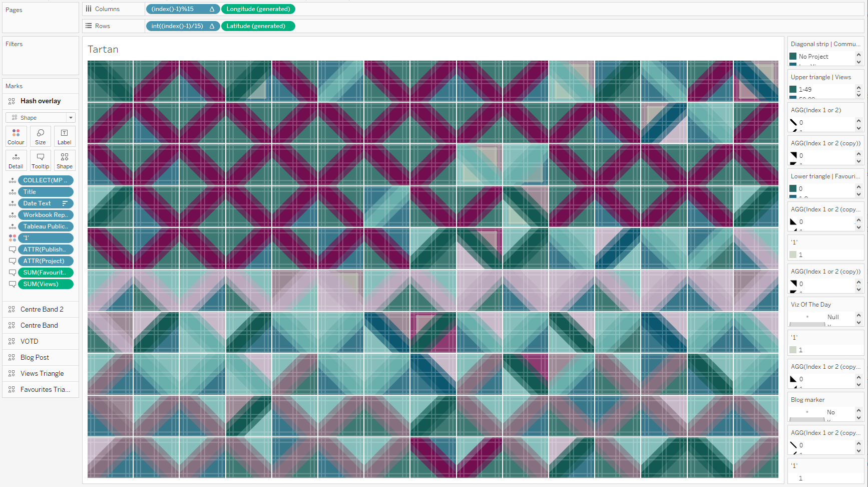Expand the Centre Band 2 marks layer

(41, 310)
